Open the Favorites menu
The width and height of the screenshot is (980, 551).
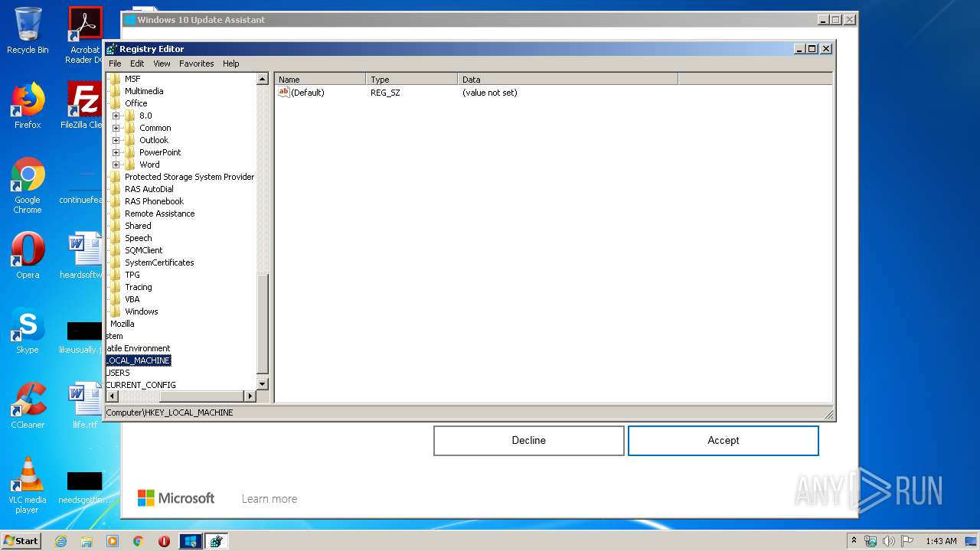pyautogui.click(x=197, y=64)
